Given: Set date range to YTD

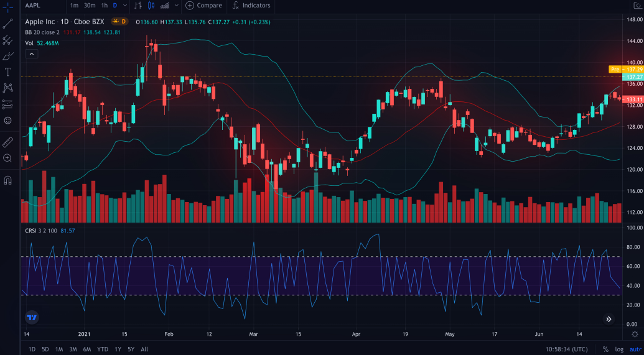Looking at the screenshot, I should [x=103, y=349].
